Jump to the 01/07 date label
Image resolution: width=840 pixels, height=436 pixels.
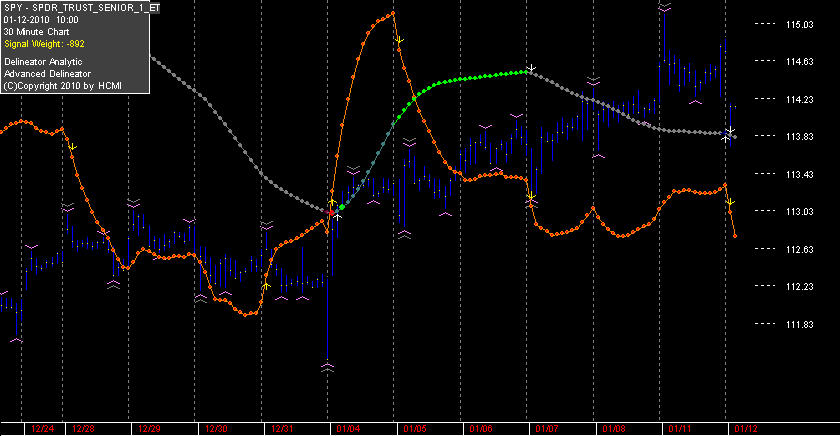pyautogui.click(x=546, y=429)
